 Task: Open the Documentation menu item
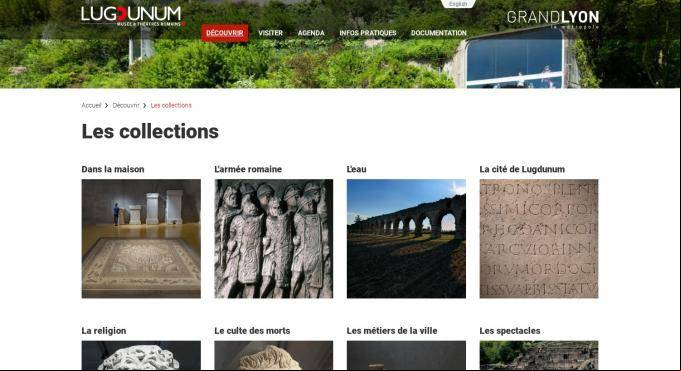point(439,33)
